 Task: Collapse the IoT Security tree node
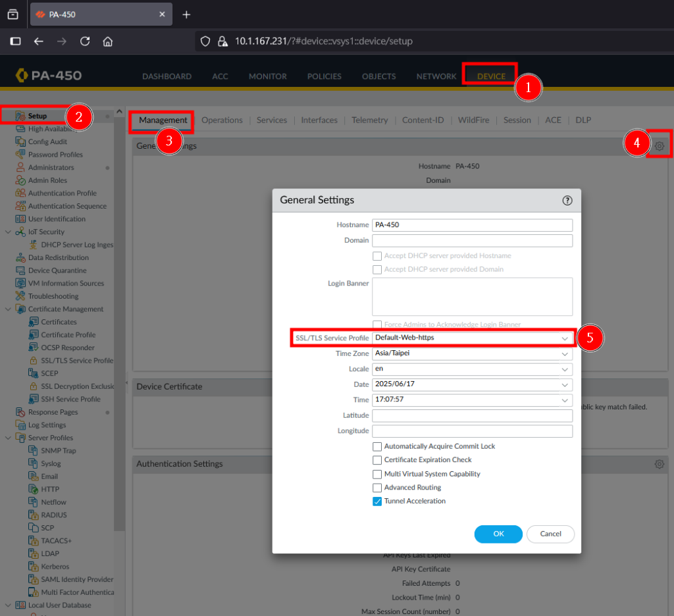point(8,232)
